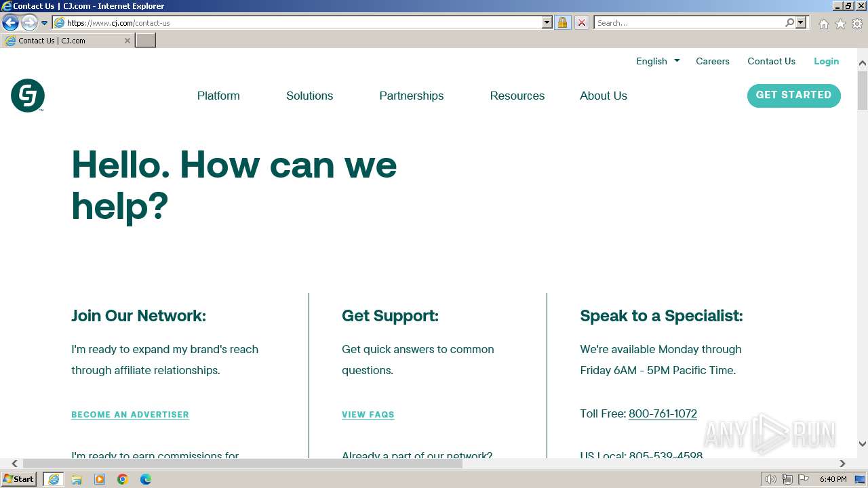The width and height of the screenshot is (868, 488).
Task: Open Chrome from the taskbar
Action: click(123, 479)
